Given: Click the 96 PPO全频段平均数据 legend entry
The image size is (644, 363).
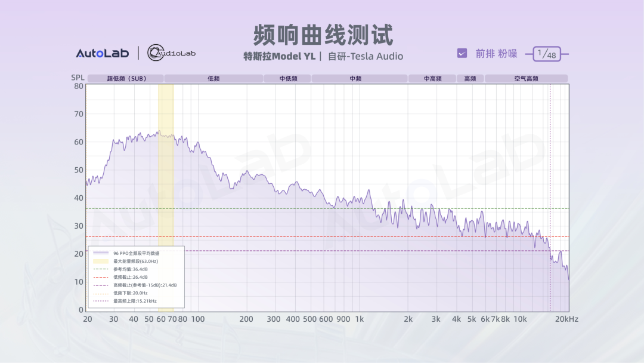Looking at the screenshot, I should (x=136, y=253).
